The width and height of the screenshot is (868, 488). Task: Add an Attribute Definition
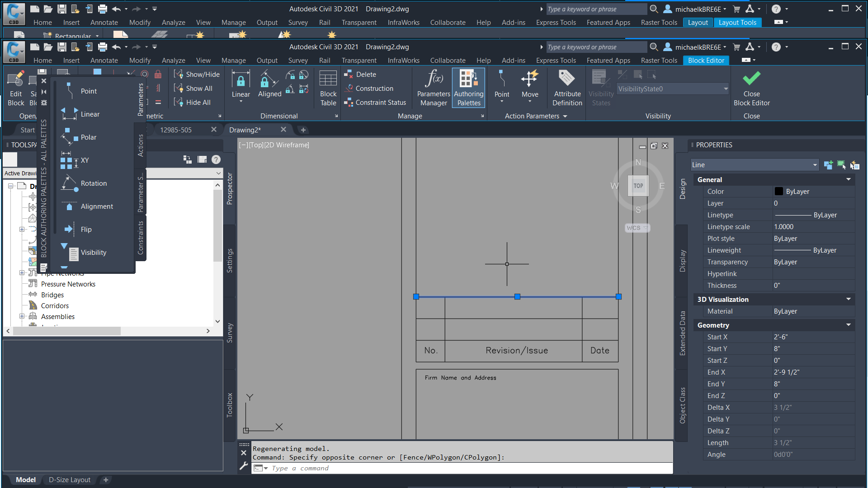click(x=567, y=88)
